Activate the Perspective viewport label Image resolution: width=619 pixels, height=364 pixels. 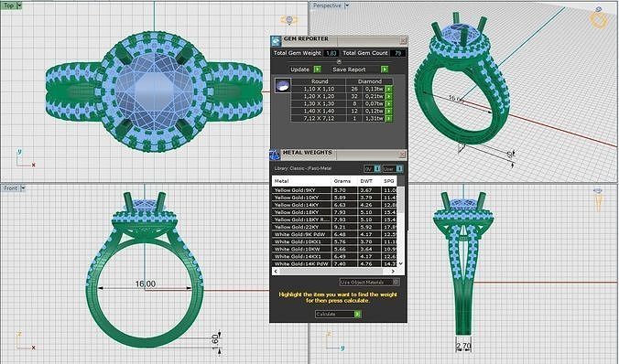(x=327, y=5)
